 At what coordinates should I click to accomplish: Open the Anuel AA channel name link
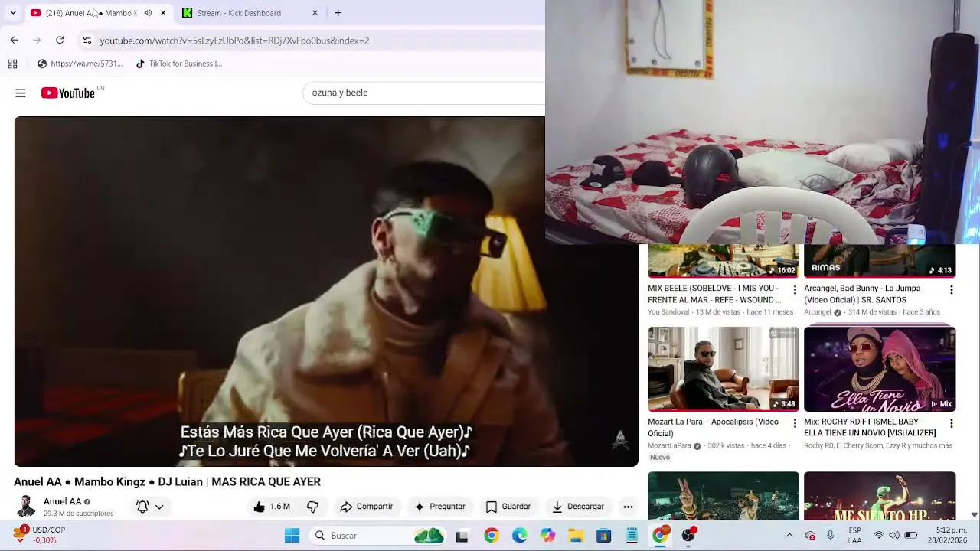62,502
